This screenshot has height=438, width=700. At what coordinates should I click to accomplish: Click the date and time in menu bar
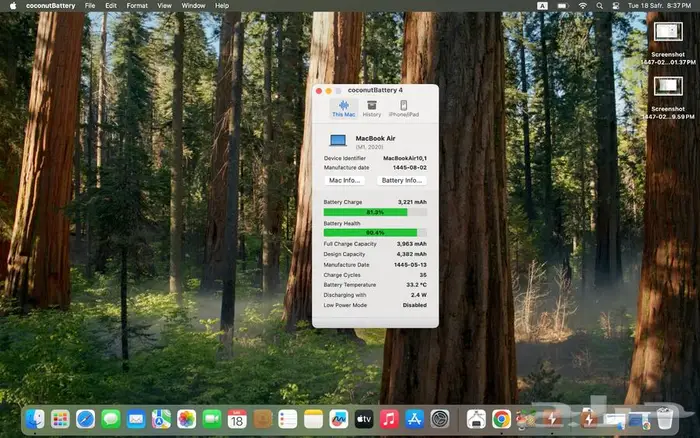pyautogui.click(x=659, y=6)
